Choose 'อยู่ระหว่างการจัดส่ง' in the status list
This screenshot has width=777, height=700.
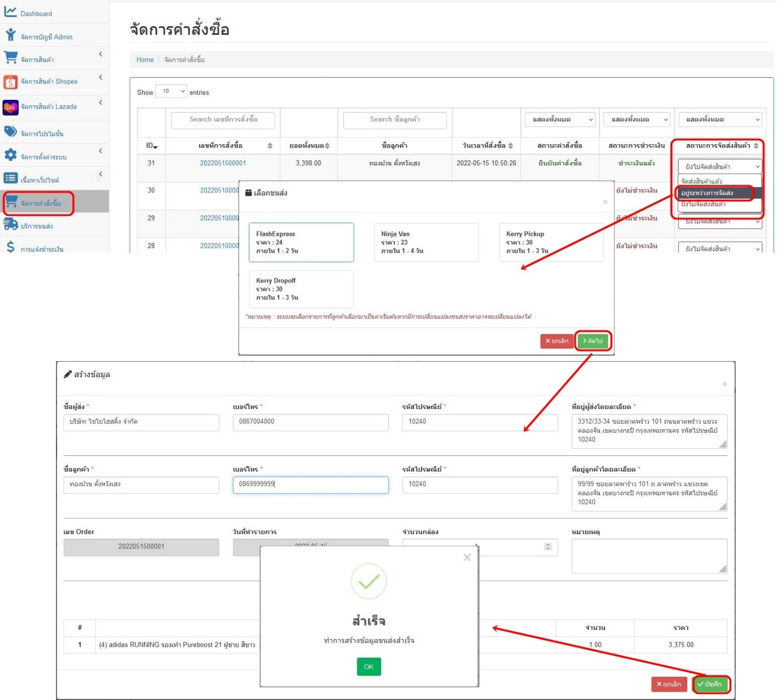click(714, 193)
